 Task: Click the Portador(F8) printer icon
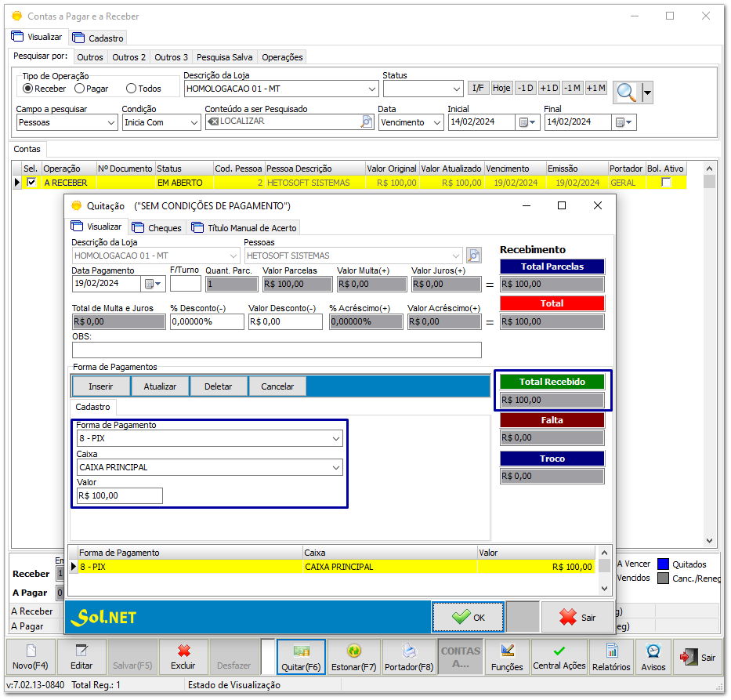pos(409,651)
